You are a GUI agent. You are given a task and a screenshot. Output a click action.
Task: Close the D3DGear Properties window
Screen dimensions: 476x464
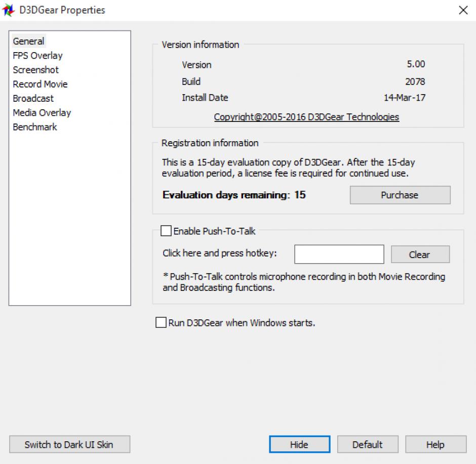coord(463,10)
